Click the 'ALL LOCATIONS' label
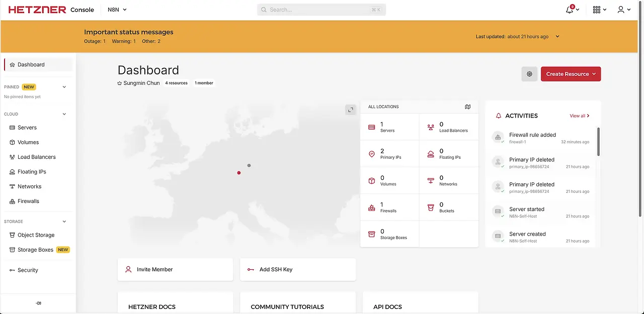Screen dimensions: 644x314 [x=383, y=107]
